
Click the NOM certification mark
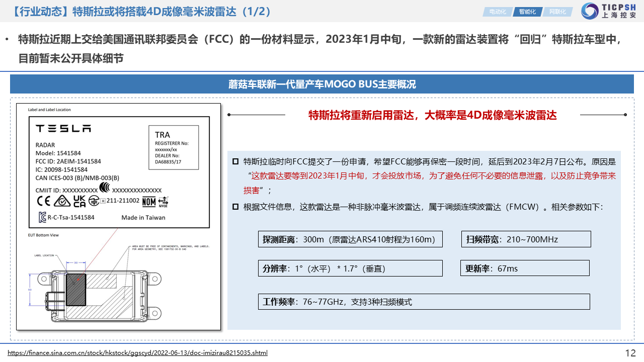click(x=149, y=202)
